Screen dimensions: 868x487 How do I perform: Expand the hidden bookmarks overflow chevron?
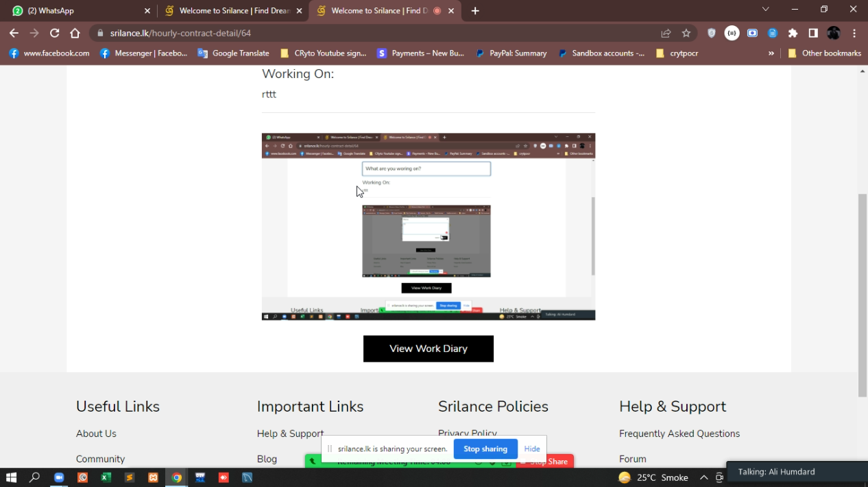[x=771, y=53]
